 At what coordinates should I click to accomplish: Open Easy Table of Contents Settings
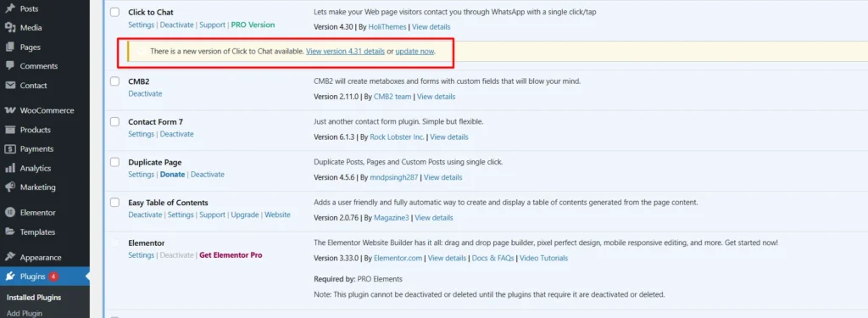pos(181,215)
